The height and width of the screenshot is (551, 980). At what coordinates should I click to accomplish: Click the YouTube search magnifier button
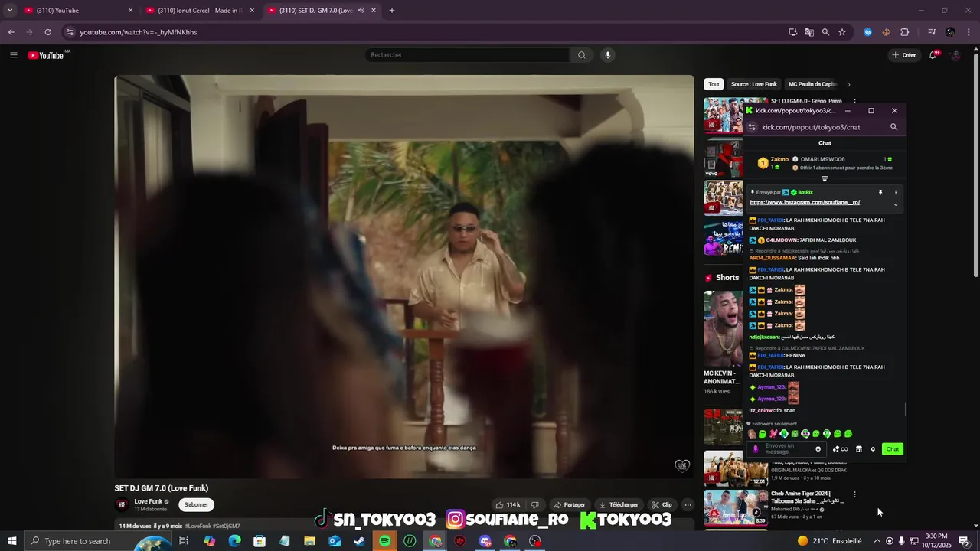(581, 55)
